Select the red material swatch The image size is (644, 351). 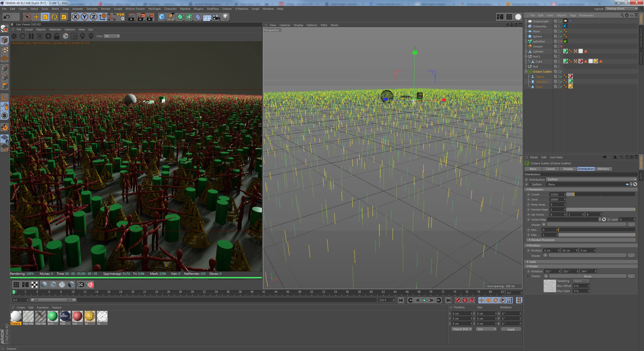(x=77, y=317)
